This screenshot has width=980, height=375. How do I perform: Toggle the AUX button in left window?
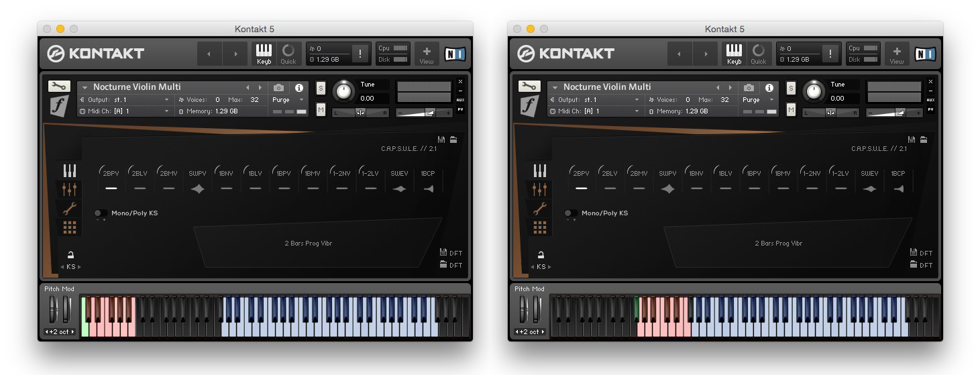coord(460,100)
